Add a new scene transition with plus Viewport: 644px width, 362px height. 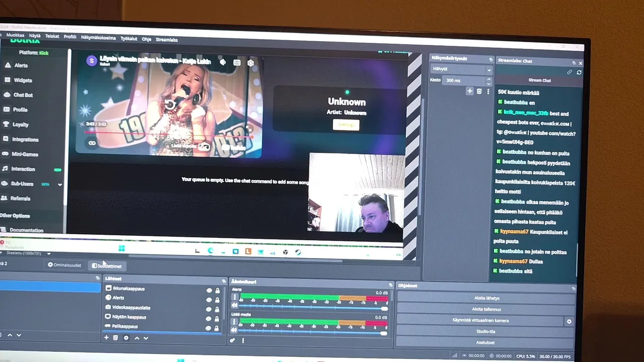coord(469,91)
